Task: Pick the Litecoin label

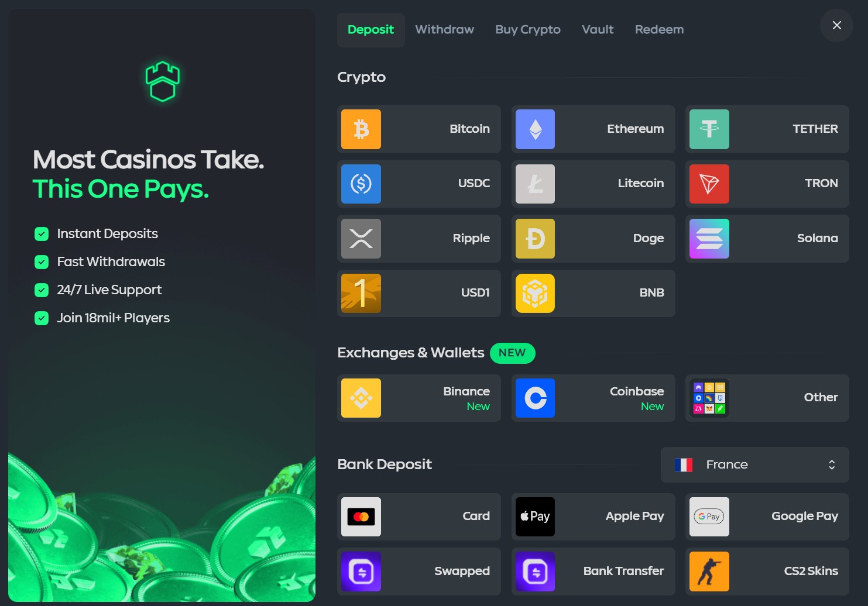Action: click(641, 183)
